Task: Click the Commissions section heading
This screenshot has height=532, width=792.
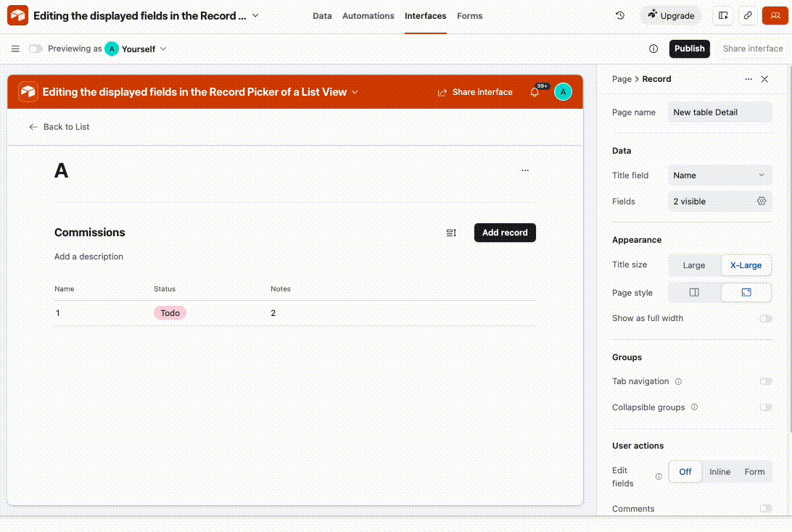Action: click(90, 233)
